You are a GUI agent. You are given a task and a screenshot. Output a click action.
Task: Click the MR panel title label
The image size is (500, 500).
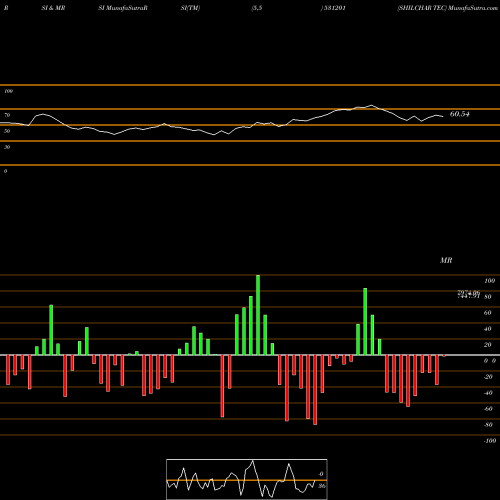click(446, 260)
